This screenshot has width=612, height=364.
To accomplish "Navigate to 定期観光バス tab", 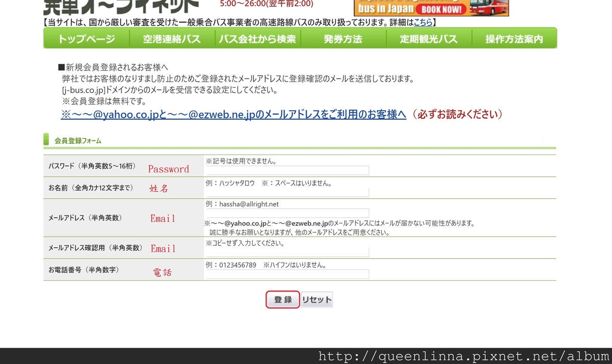I will 428,39.
